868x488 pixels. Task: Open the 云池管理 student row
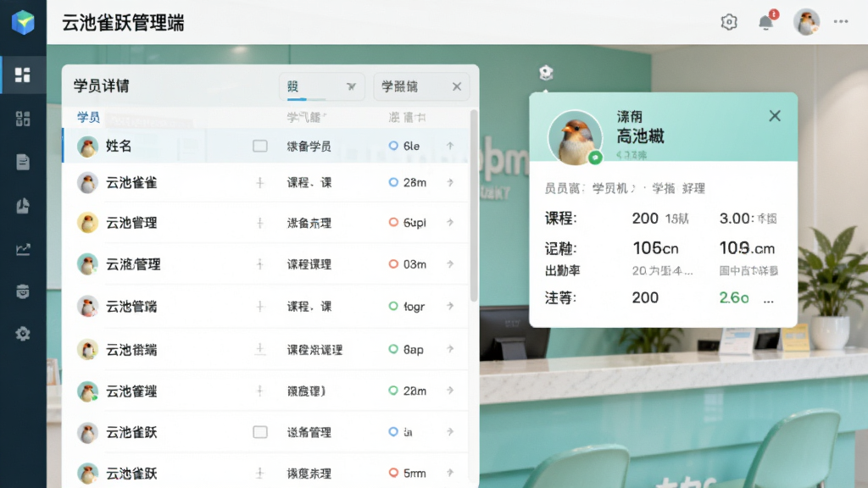pyautogui.click(x=265, y=223)
